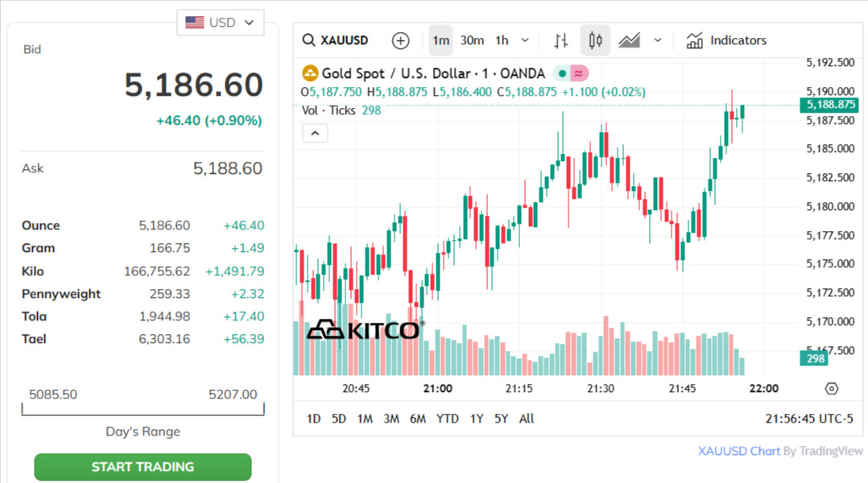
Task: Click the US flag icon
Action: coord(194,23)
